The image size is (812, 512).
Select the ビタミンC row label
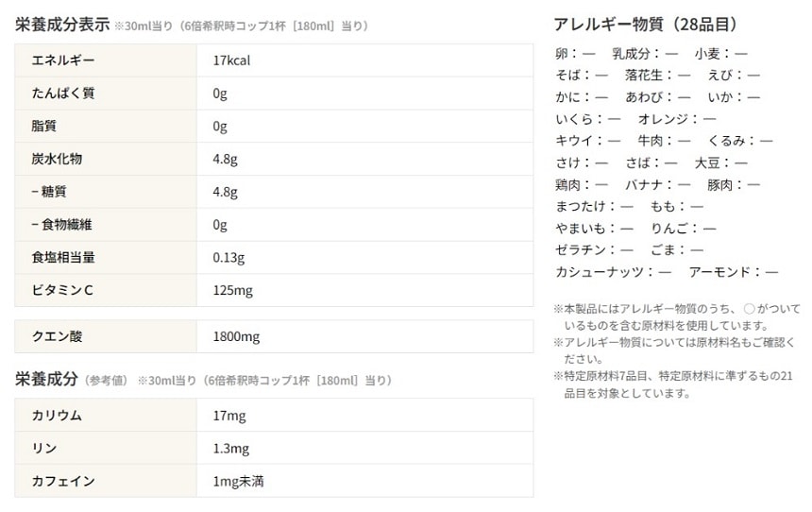click(62, 290)
